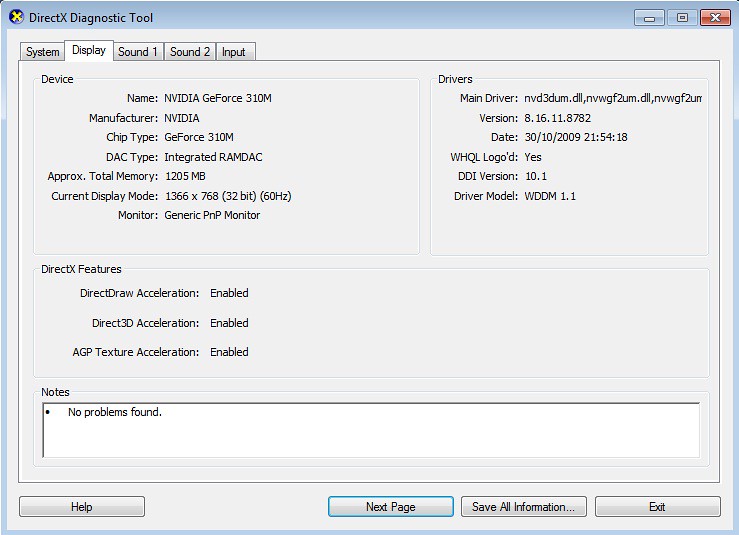
Task: Click the Next Page button
Action: click(391, 507)
